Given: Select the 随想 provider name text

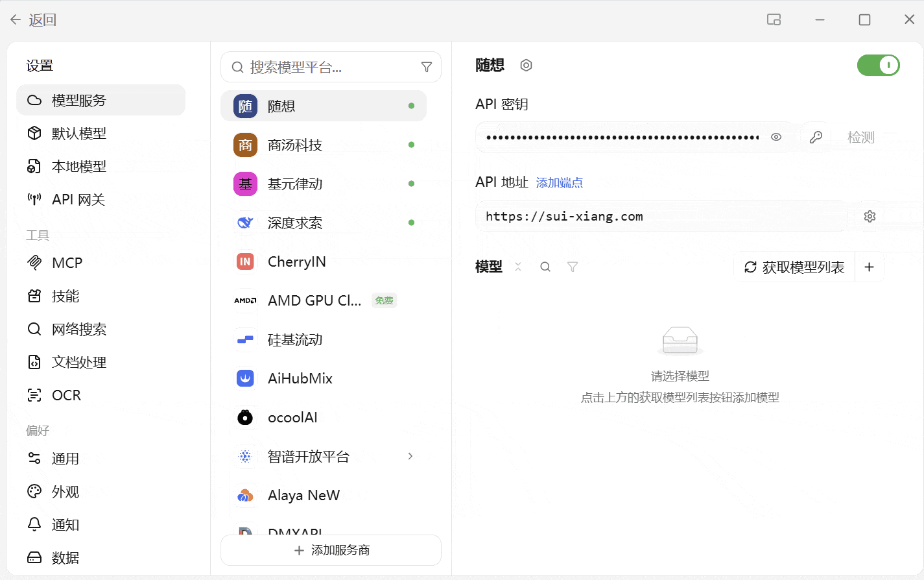Looking at the screenshot, I should (x=281, y=106).
